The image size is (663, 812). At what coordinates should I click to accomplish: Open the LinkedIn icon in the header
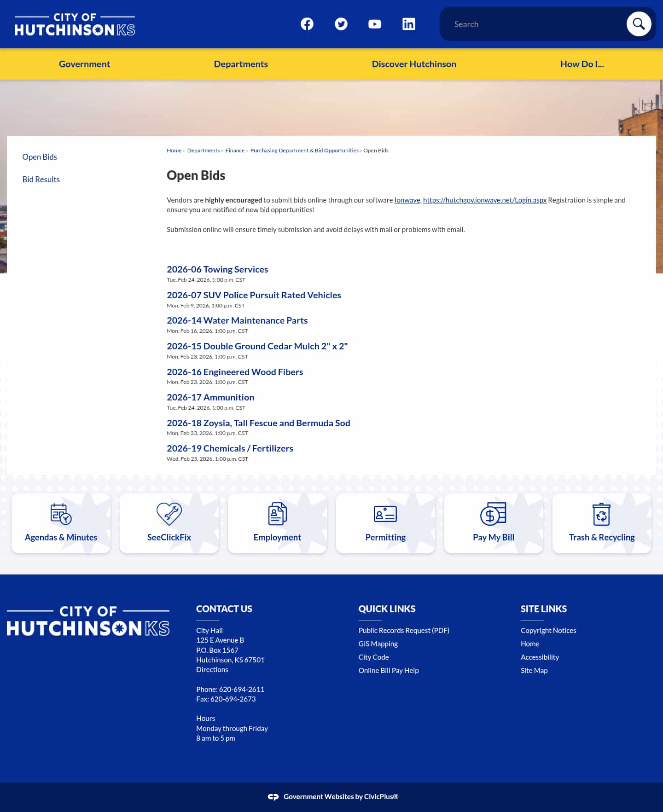tap(409, 24)
